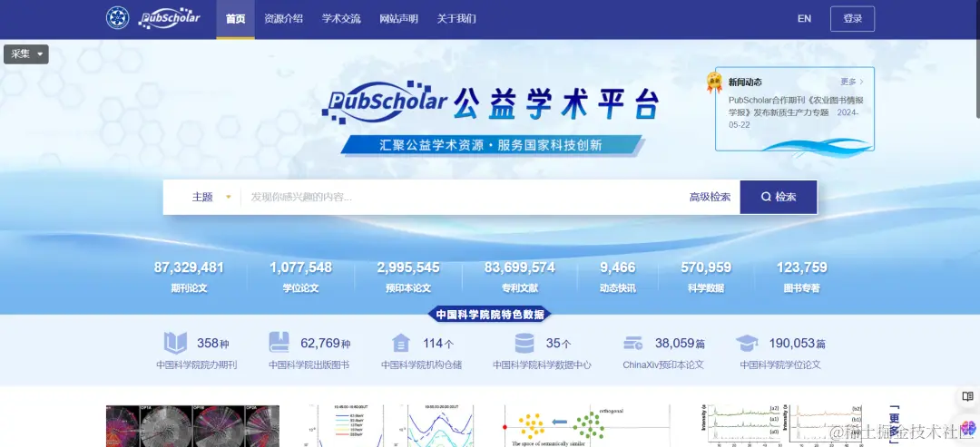Screen dimensions: 980x447
Task: Open the 资源介绍 menu item
Action: coord(283,19)
